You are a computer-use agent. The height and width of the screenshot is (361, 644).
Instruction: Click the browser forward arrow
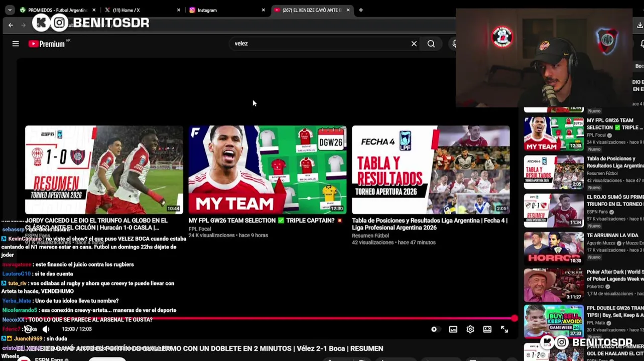(x=23, y=25)
